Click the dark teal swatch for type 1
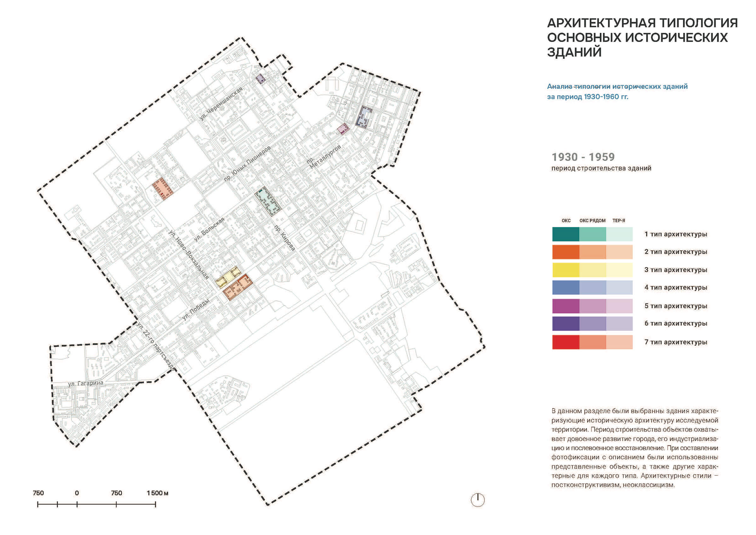This screenshot has width=756, height=535. (565, 234)
